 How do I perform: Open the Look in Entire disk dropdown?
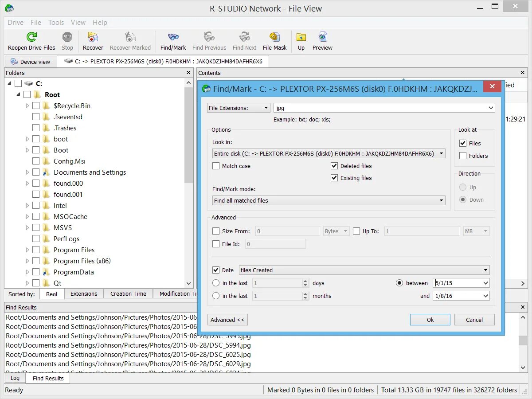pyautogui.click(x=329, y=153)
